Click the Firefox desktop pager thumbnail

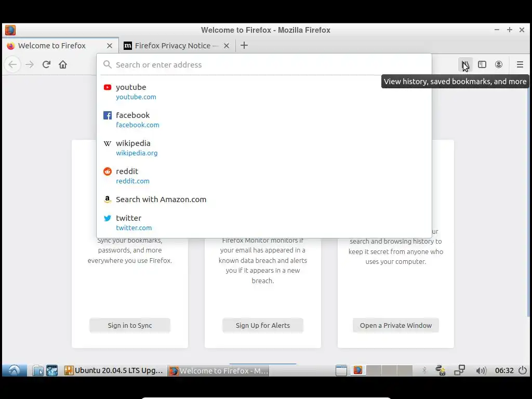[x=357, y=370]
